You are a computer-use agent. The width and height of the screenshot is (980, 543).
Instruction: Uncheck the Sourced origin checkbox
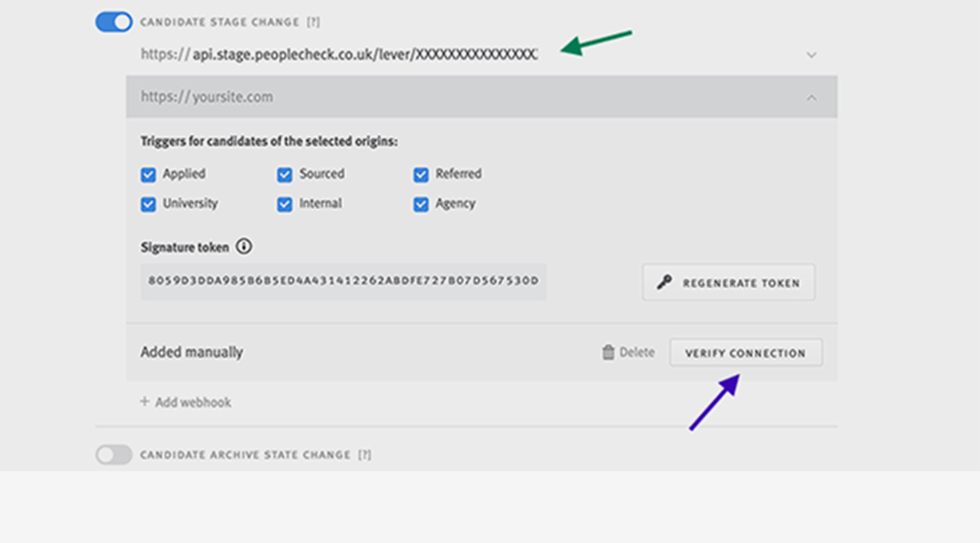tap(284, 175)
